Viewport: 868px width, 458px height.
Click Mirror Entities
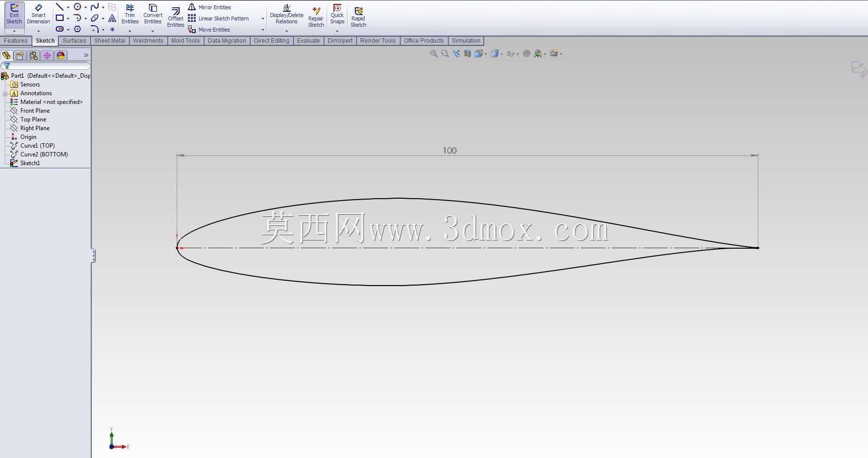pos(209,7)
